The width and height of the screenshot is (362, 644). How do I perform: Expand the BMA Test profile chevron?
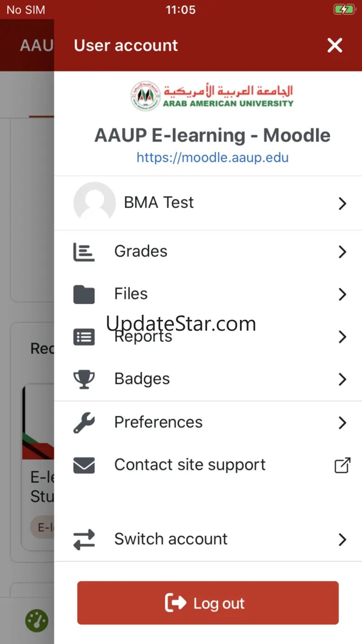pos(343,203)
